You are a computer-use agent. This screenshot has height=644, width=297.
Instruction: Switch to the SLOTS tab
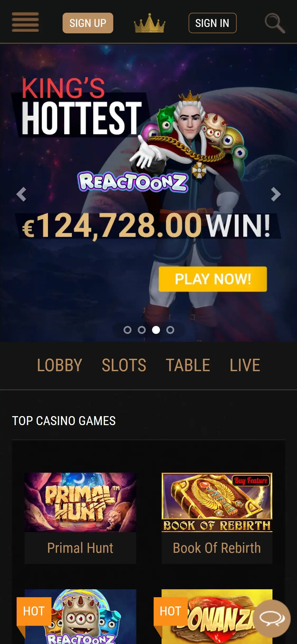124,365
